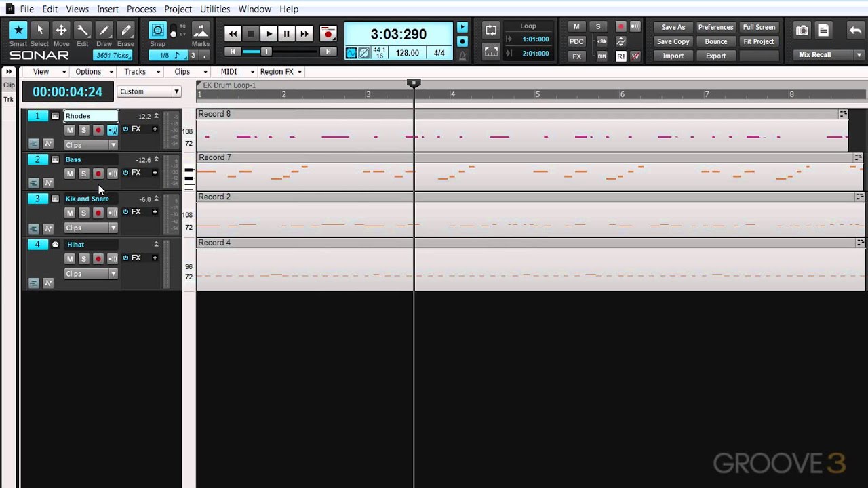Toggle global input echo icon

pyautogui.click(x=635, y=27)
